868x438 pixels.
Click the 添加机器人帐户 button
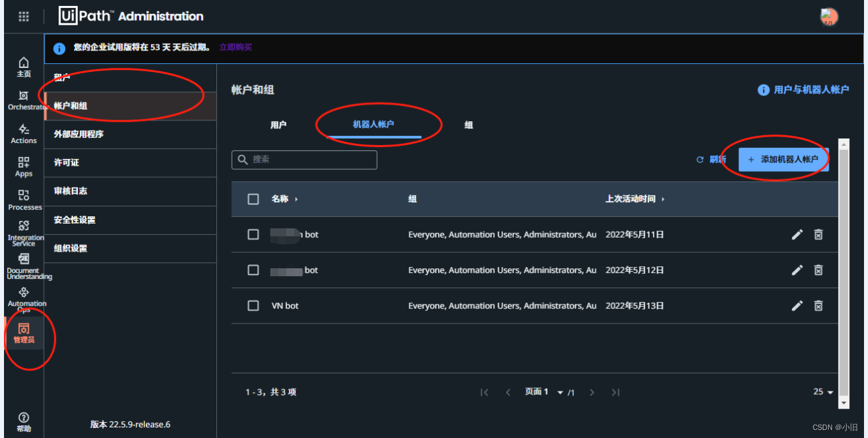783,160
